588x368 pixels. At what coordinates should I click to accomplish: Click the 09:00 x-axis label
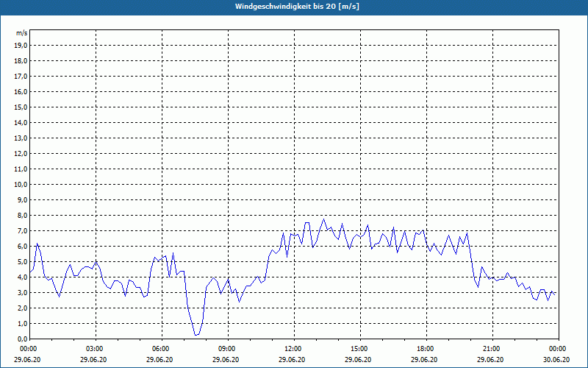tap(228, 349)
